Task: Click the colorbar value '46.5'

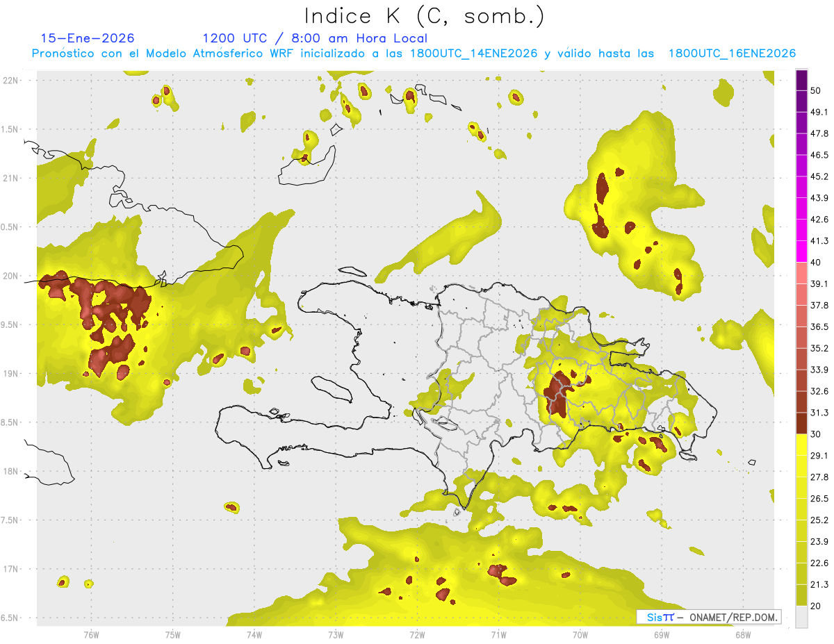Action: tap(819, 155)
